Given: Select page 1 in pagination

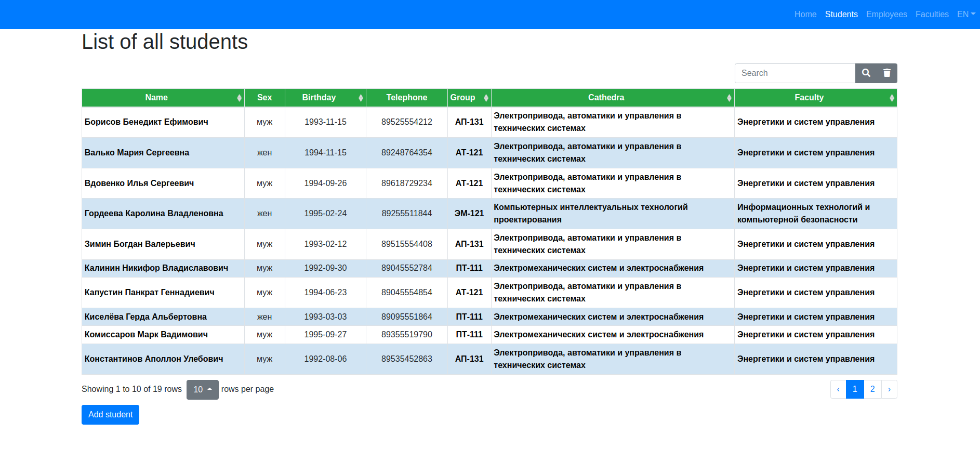Looking at the screenshot, I should point(855,389).
